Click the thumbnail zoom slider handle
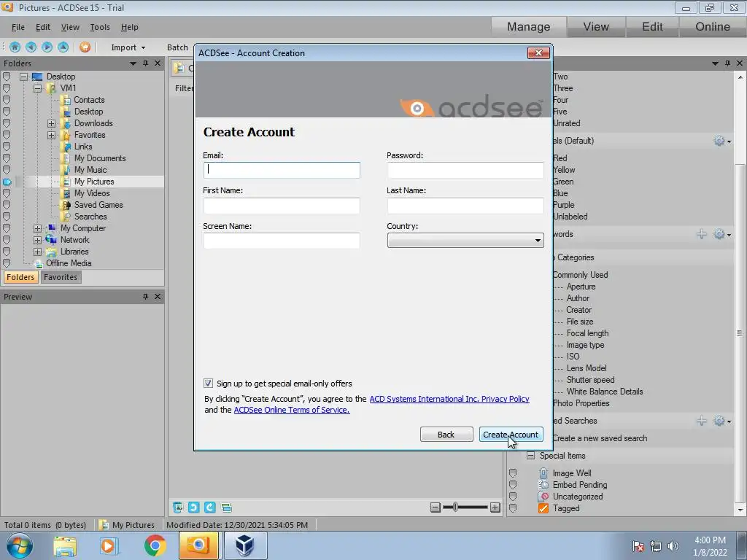This screenshot has height=560, width=747. 455,507
